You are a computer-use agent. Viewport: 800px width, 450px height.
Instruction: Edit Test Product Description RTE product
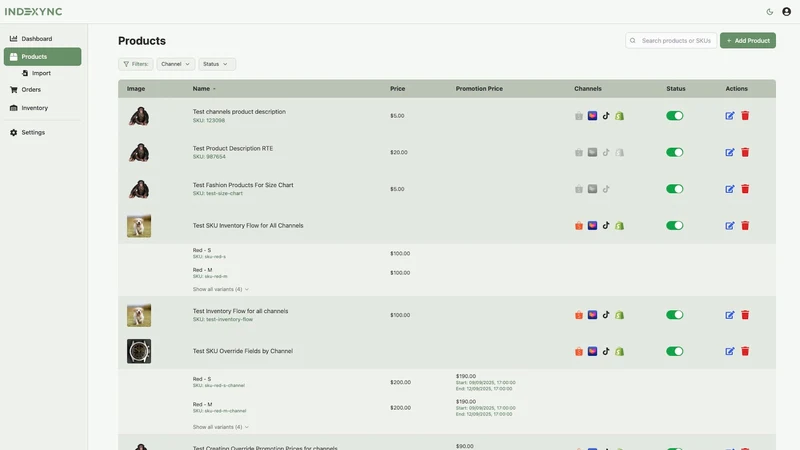(x=730, y=153)
